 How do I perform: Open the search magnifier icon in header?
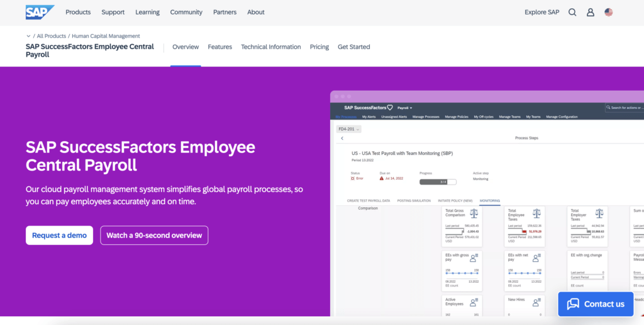[x=572, y=12]
